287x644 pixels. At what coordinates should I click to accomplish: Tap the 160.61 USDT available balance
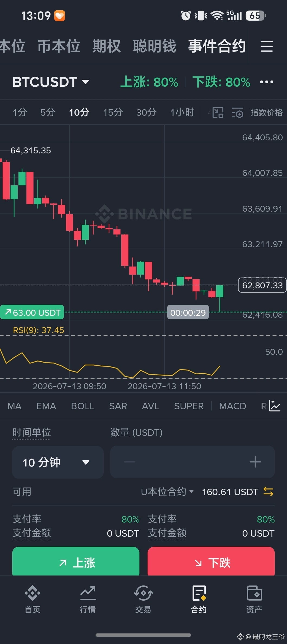(x=230, y=492)
